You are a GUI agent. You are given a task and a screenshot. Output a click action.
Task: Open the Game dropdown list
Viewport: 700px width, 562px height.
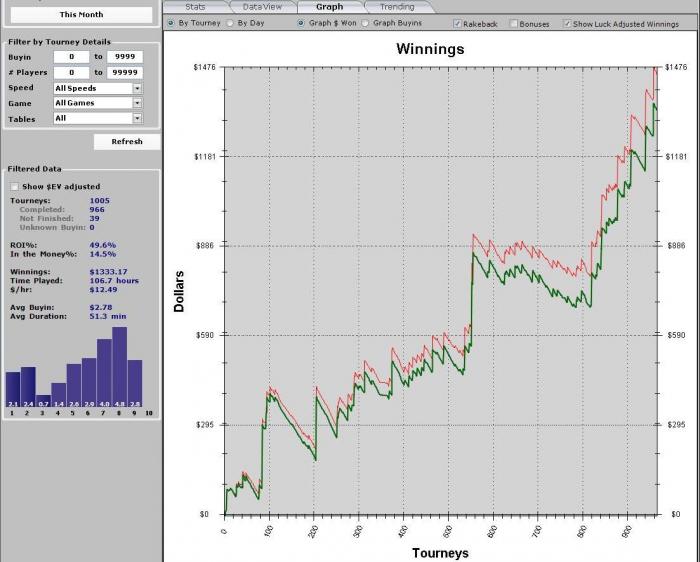98,103
